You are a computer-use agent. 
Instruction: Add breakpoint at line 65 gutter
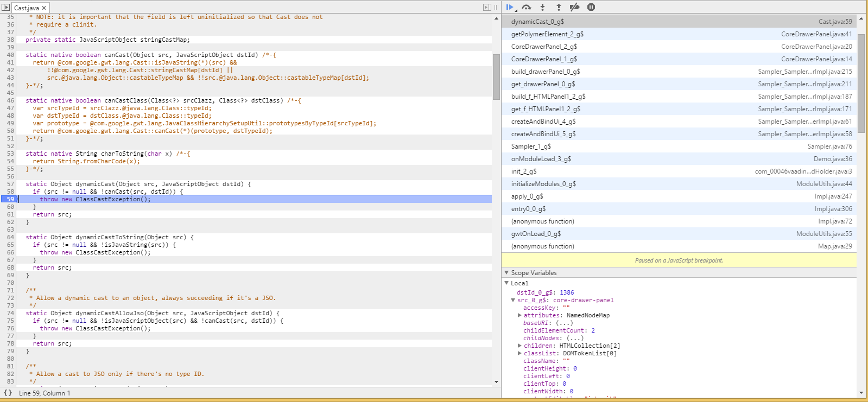10,245
